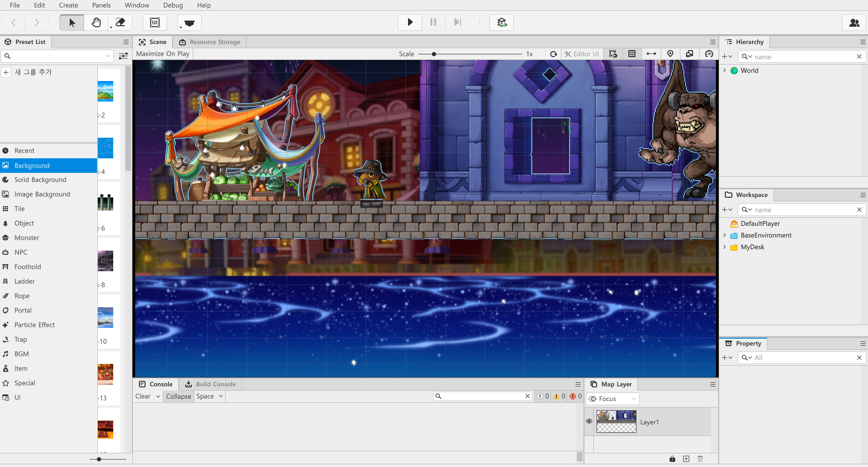Toggle the spawn location marker icon
Image resolution: width=868 pixels, height=467 pixels.
tap(670, 54)
